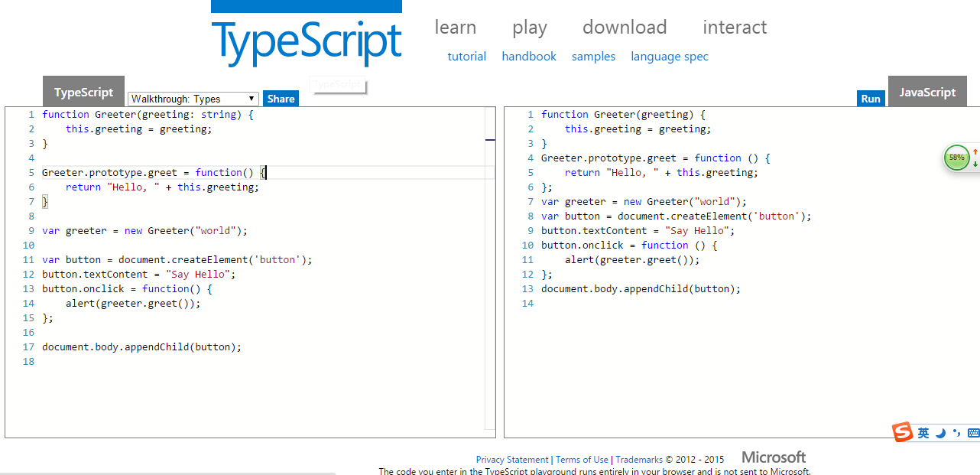Click JavaScript line 1 'function Greeter(greeting) {'
The width and height of the screenshot is (980, 475).
coord(624,115)
